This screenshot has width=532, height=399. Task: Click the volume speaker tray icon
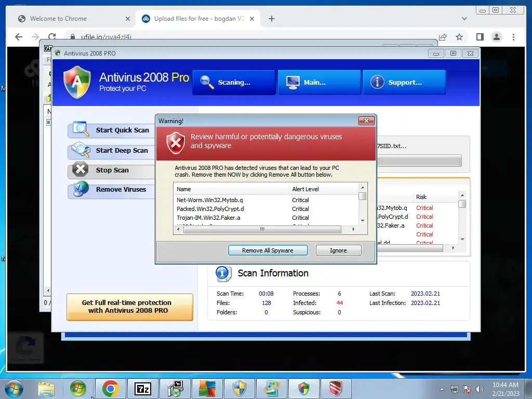click(480, 389)
